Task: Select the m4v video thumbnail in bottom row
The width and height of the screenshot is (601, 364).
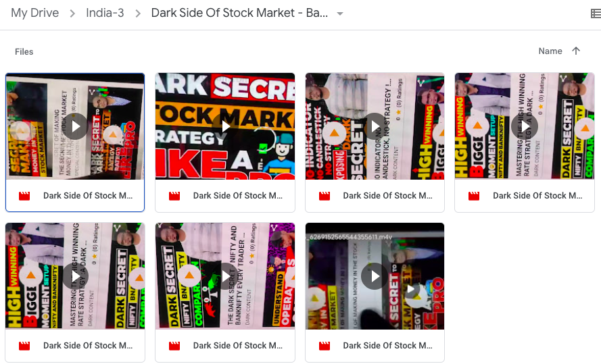Action: 375,276
